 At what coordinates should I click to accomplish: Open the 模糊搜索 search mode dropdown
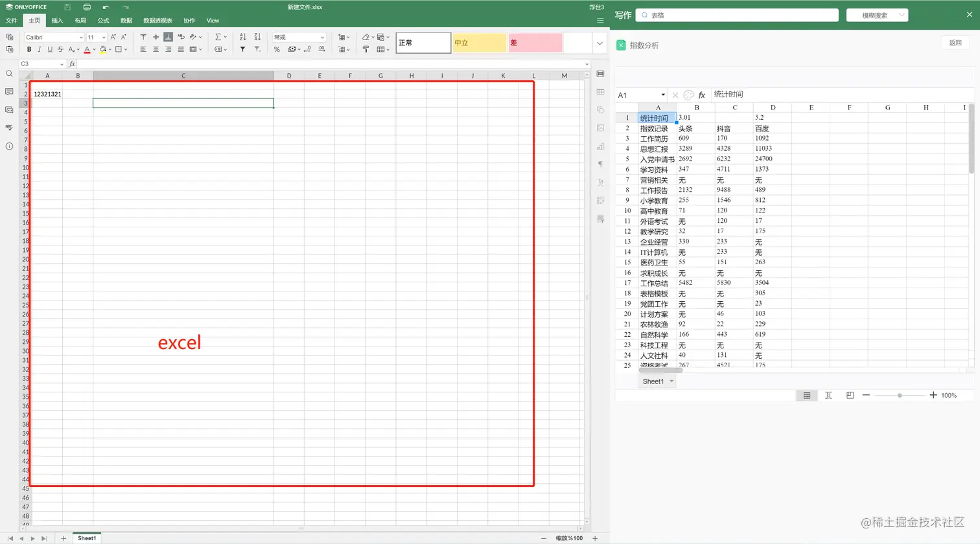click(x=877, y=15)
